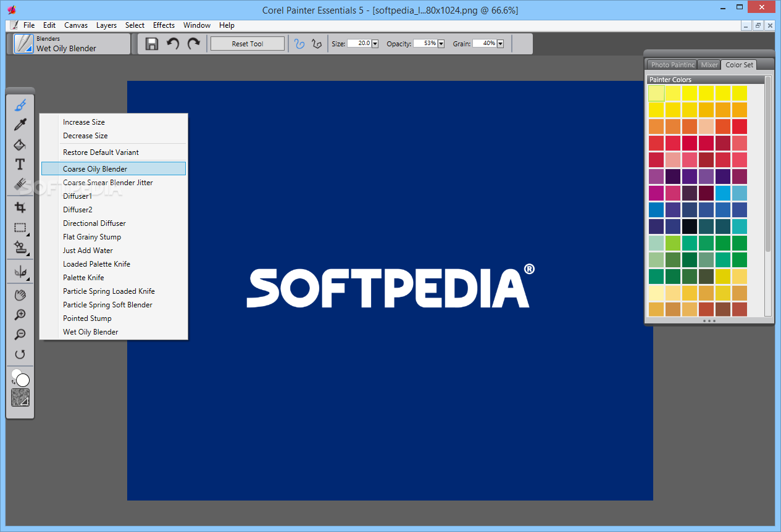Select the Zoom In magnifier tool
Screen dimensions: 781x532
tap(20, 315)
